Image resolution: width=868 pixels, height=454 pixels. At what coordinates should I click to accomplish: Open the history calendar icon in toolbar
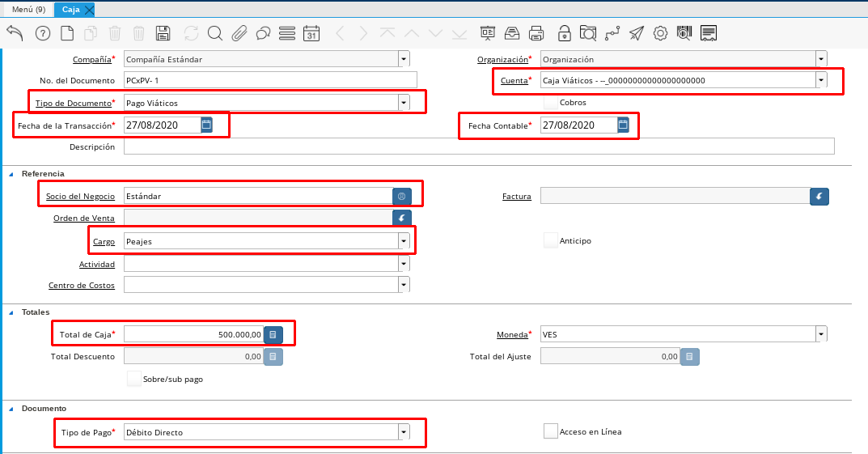[x=311, y=33]
